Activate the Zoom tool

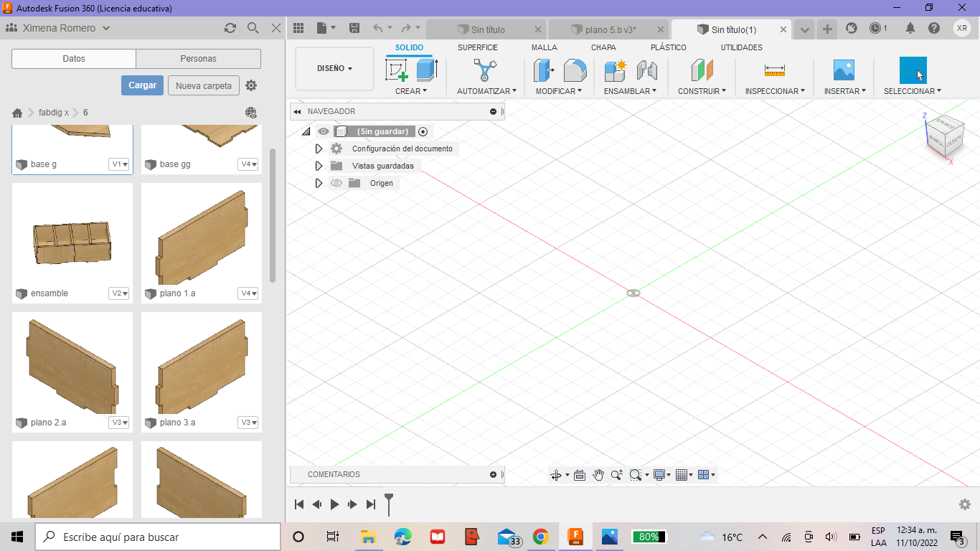[x=617, y=475]
